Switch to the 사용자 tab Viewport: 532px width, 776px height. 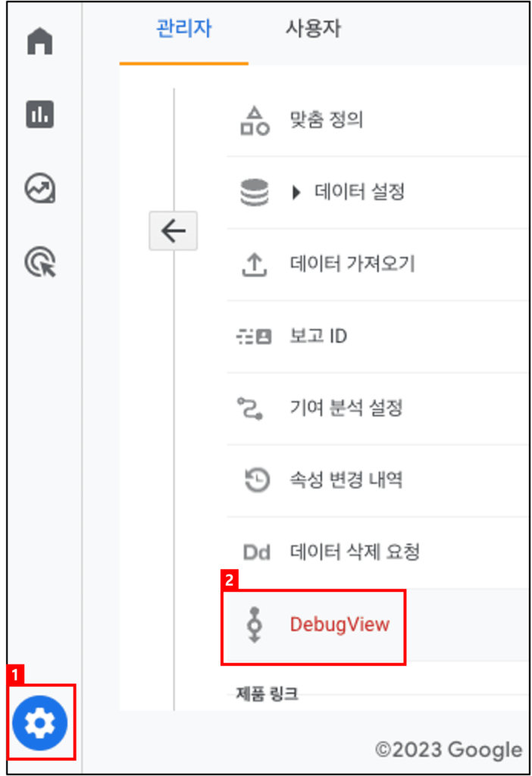tap(313, 28)
